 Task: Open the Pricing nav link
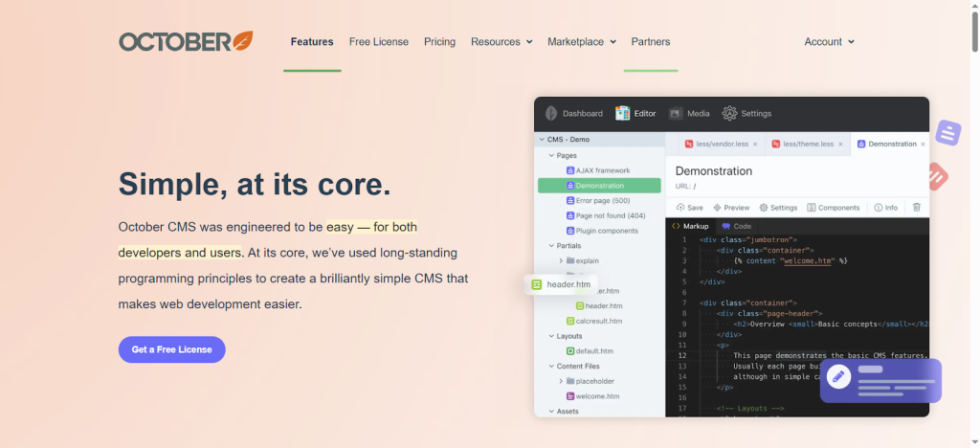[439, 42]
